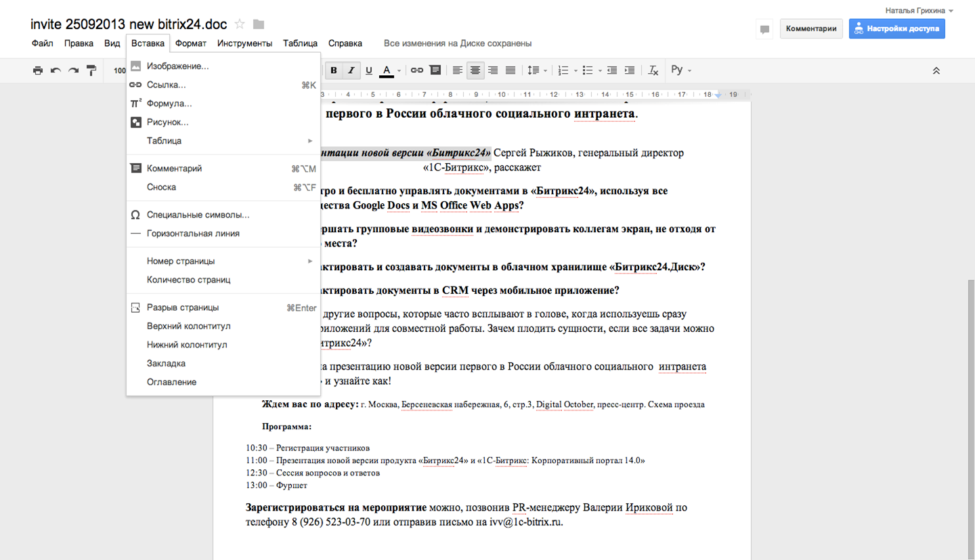Toggle italic formatting
Screen dimensions: 975x560
coord(351,70)
